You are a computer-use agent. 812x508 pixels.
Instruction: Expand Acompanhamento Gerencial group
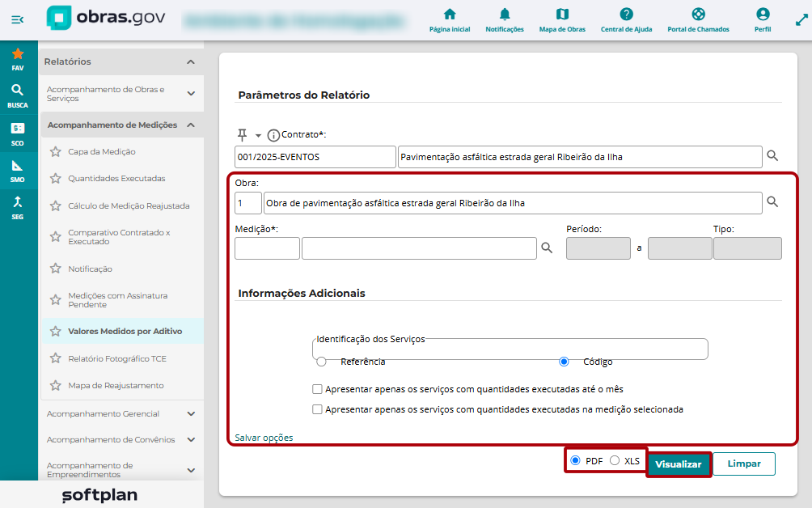191,413
